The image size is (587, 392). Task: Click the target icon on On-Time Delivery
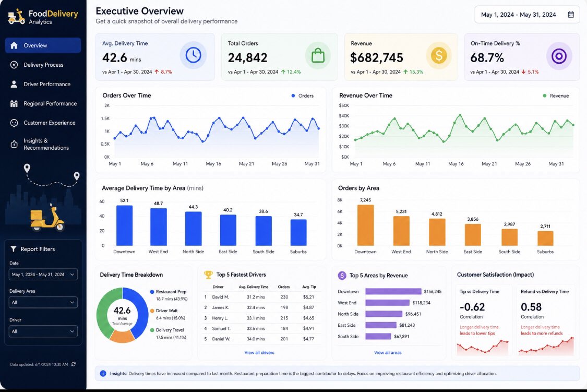558,56
